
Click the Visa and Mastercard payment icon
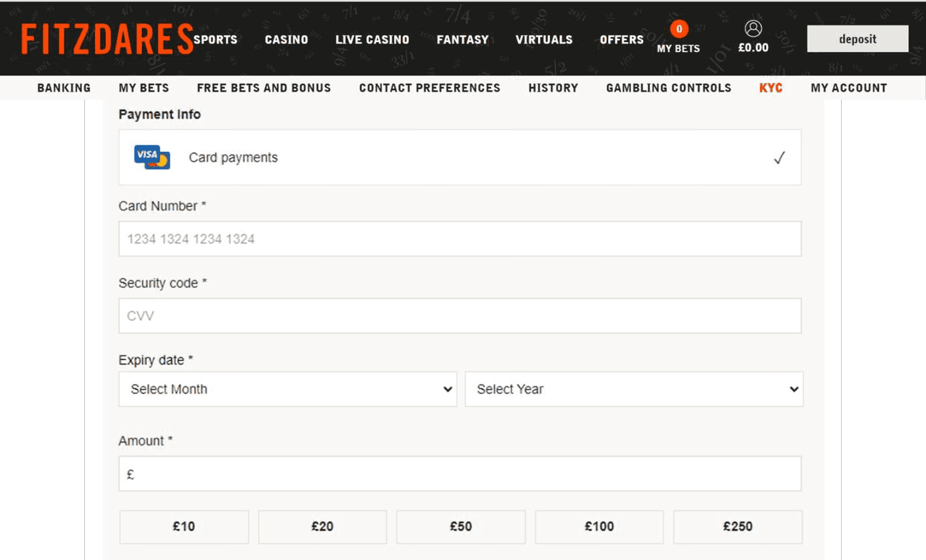coord(151,157)
